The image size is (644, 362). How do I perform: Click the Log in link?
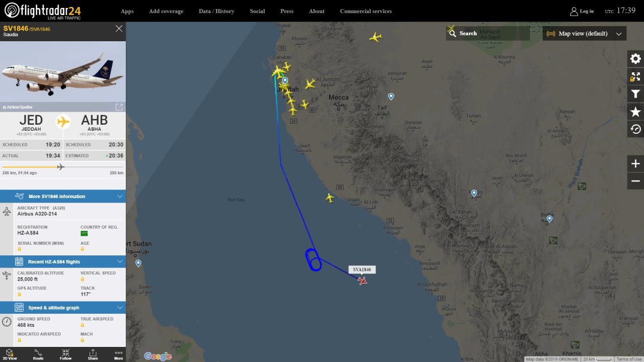(x=582, y=11)
